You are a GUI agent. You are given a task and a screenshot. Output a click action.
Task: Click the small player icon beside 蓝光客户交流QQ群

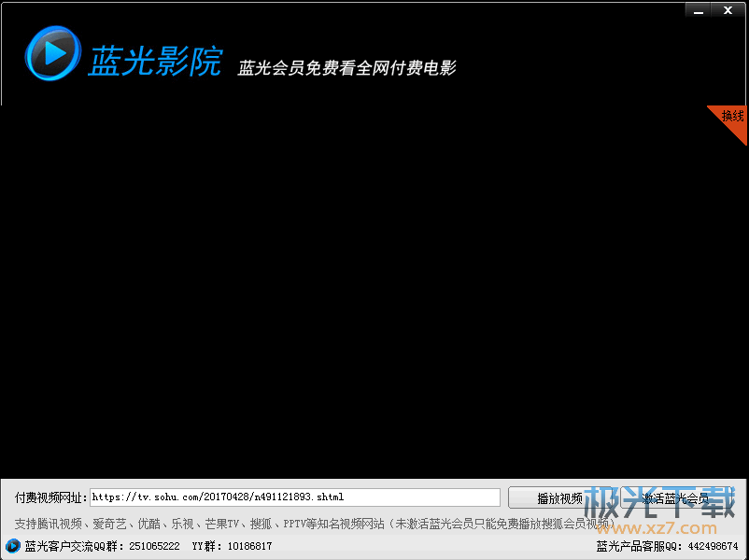[x=12, y=546]
